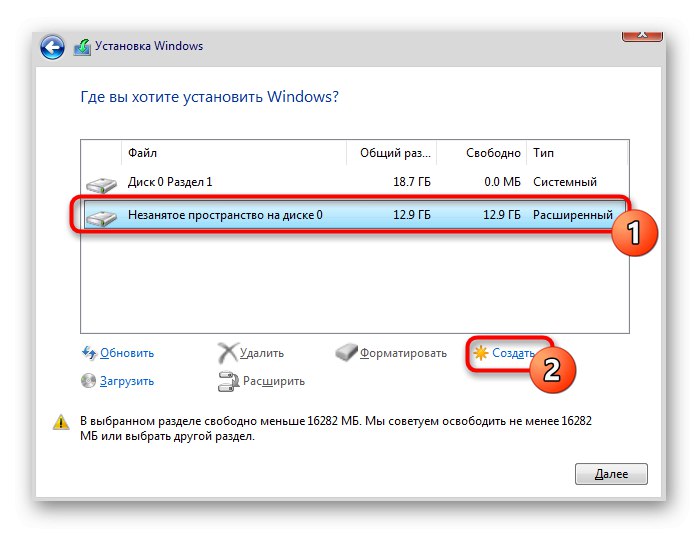Click the star icon beside Создать
The width and height of the screenshot is (698, 533).
click(481, 353)
